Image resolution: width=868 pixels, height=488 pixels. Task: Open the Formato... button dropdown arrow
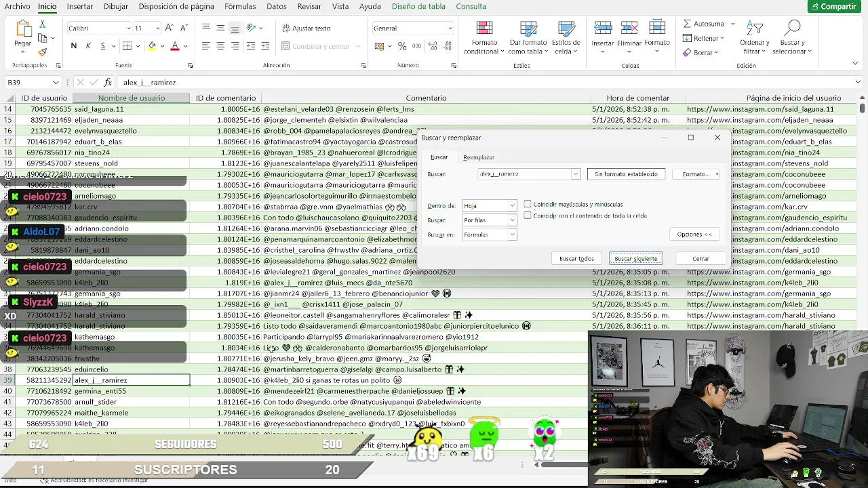[717, 174]
